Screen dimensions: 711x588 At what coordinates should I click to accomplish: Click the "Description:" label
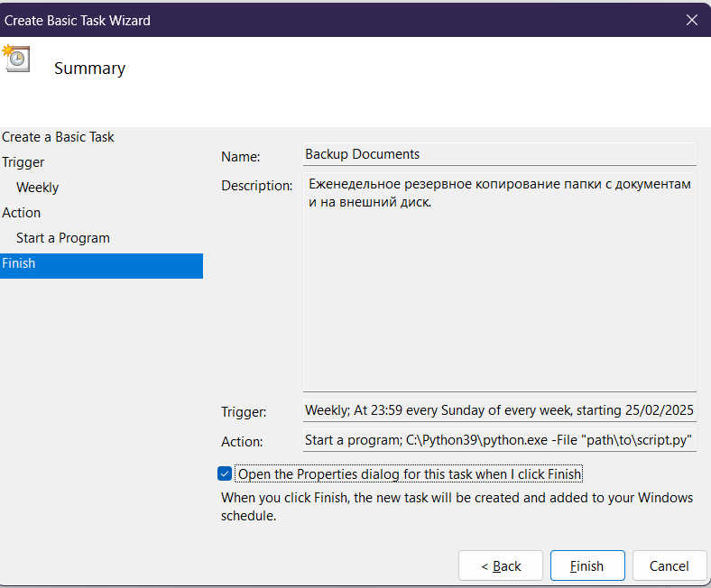click(x=257, y=186)
